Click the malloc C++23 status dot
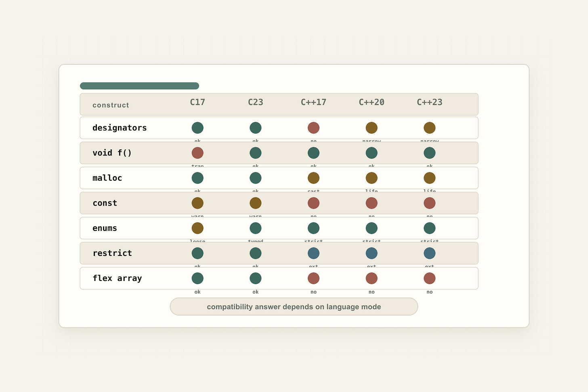 pyautogui.click(x=430, y=178)
